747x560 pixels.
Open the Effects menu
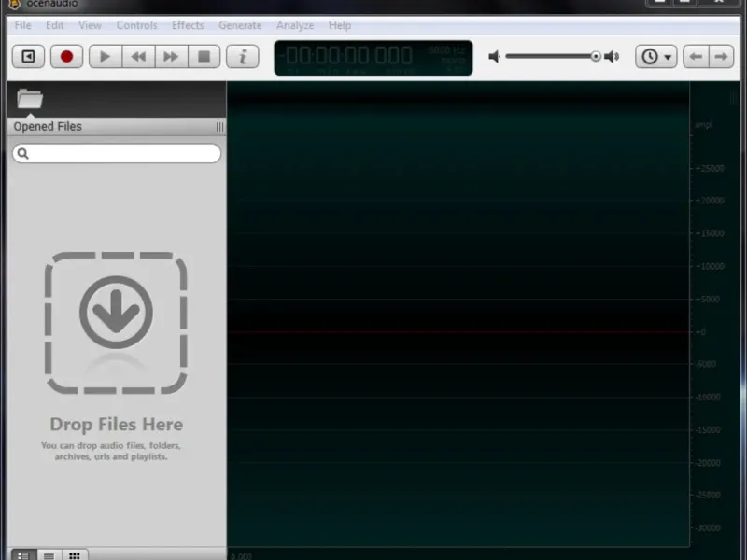188,25
